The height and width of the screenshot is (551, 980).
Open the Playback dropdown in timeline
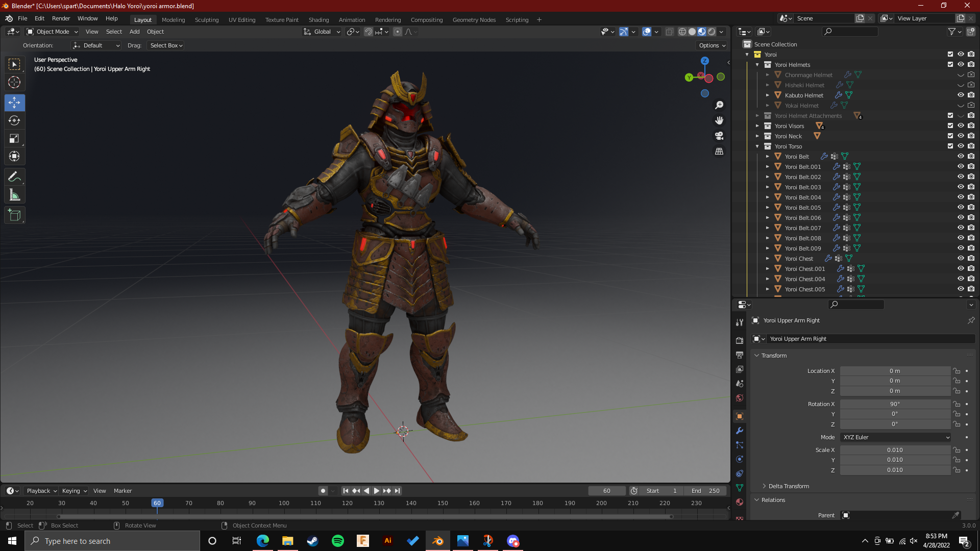41,491
